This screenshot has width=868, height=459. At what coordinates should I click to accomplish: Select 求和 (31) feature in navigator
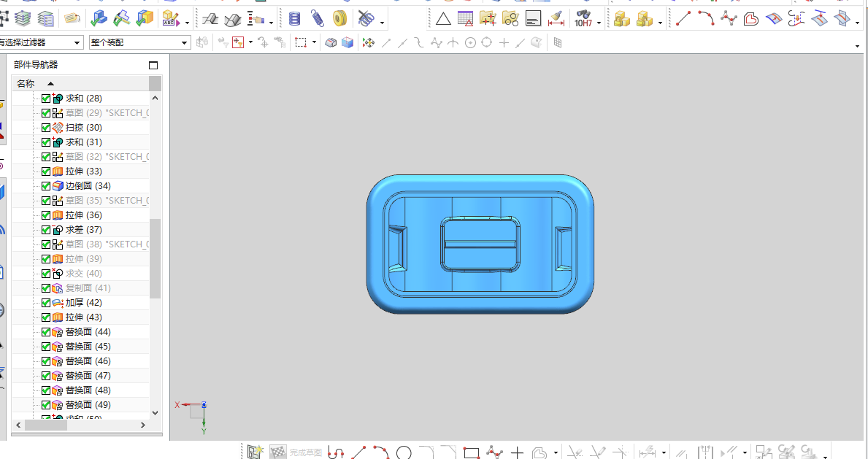[84, 142]
